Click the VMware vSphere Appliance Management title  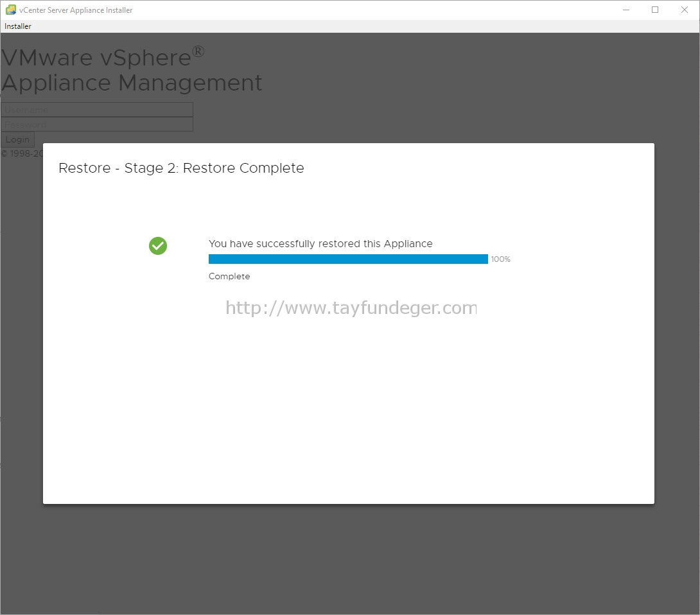pos(132,70)
